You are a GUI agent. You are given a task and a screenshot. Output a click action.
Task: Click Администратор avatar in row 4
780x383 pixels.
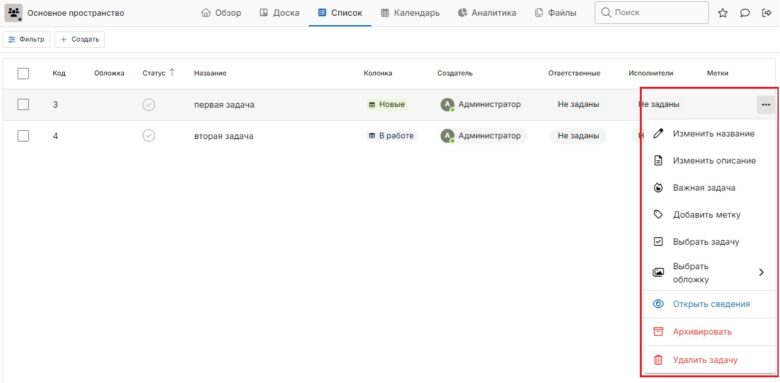tap(447, 136)
